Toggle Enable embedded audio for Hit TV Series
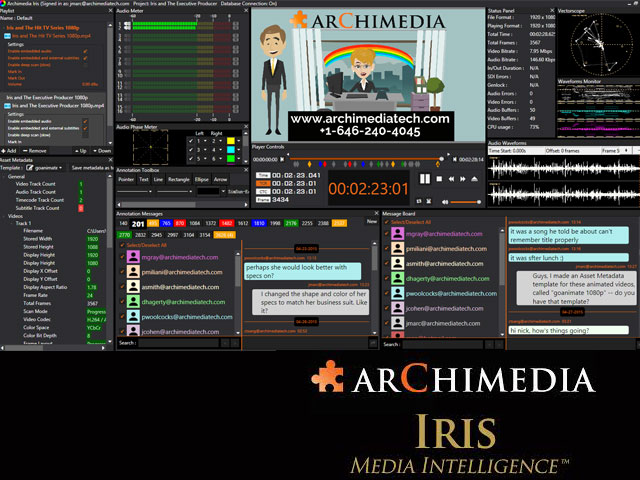Screen dimensions: 640x480 (x=85, y=51)
